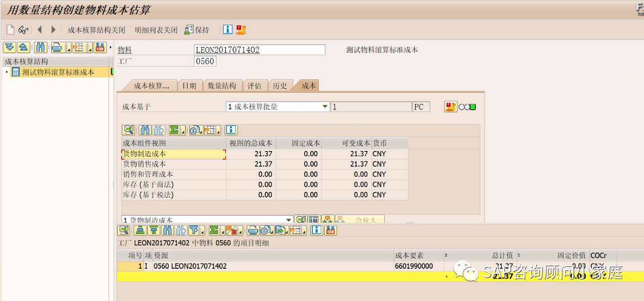Click the 保持 hold button

197,30
